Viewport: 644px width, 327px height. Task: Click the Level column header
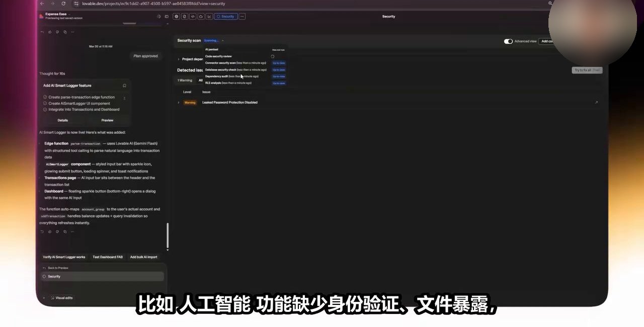(187, 92)
